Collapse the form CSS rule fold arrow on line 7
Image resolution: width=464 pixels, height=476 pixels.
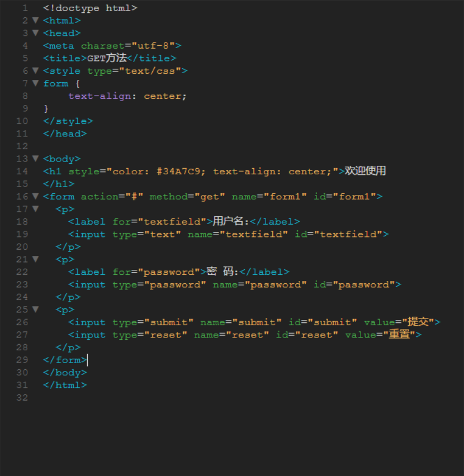click(x=36, y=83)
